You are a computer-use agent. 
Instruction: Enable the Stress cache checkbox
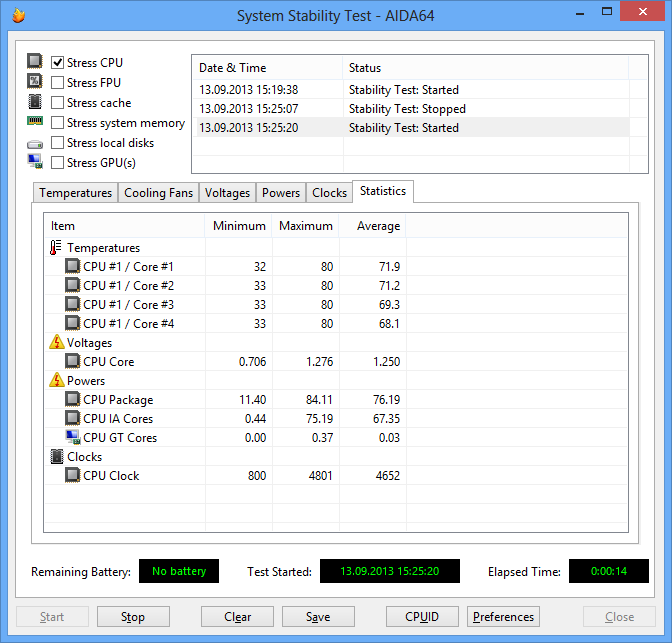pos(57,102)
